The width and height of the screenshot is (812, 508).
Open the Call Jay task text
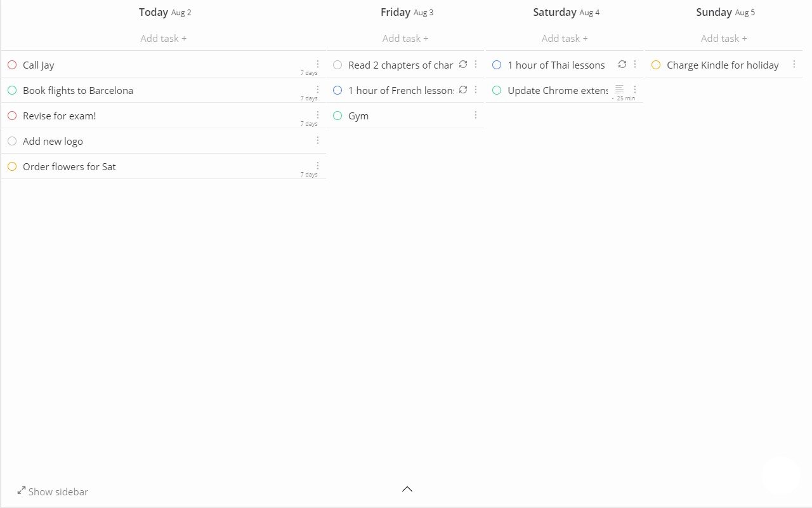click(x=39, y=65)
